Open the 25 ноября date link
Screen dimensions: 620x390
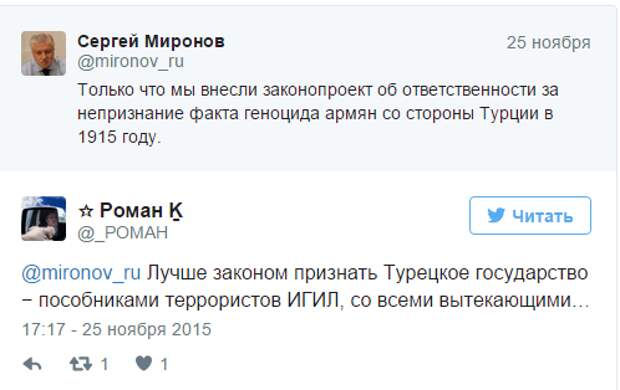click(549, 42)
